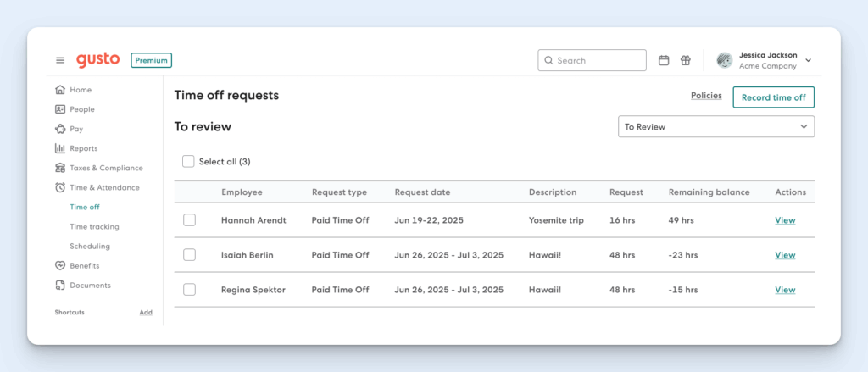Image resolution: width=868 pixels, height=372 pixels.
Task: Click the Time off requests heading
Action: click(226, 95)
